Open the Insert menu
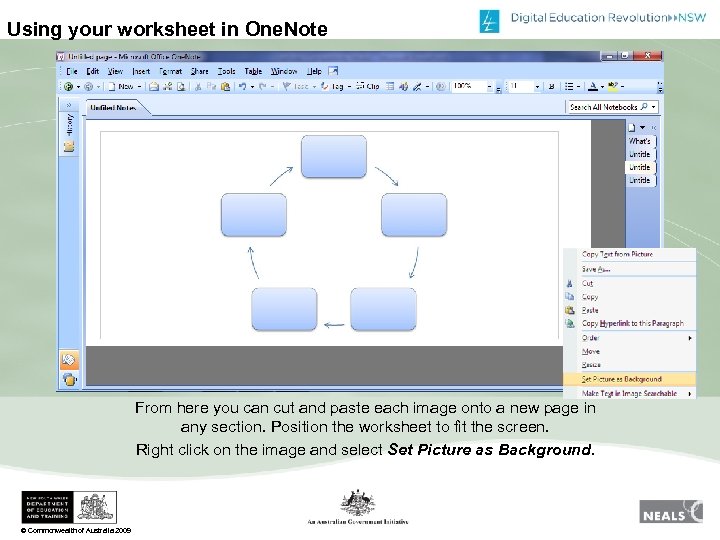Image resolution: width=720 pixels, height=540 pixels. pos(141,71)
